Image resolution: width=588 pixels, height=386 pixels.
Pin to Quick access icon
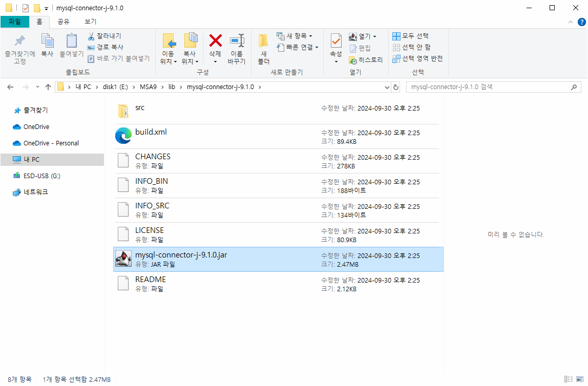pos(19,41)
